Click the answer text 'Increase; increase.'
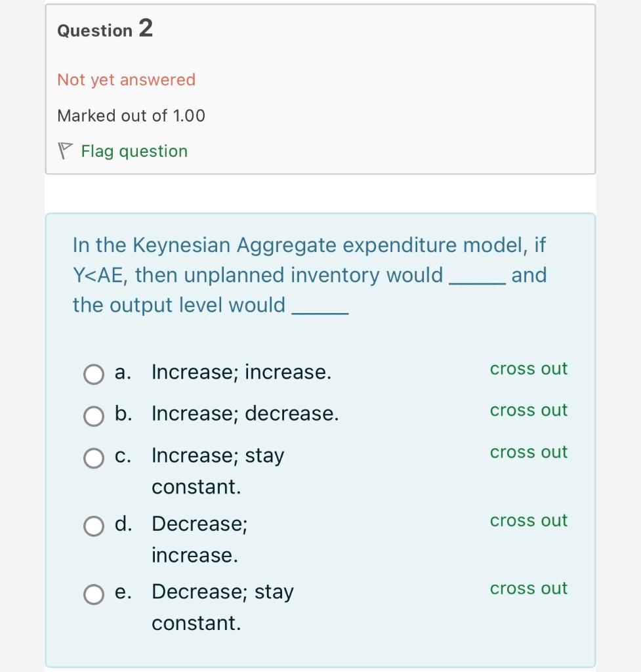The width and height of the screenshot is (641, 672). [x=241, y=372]
